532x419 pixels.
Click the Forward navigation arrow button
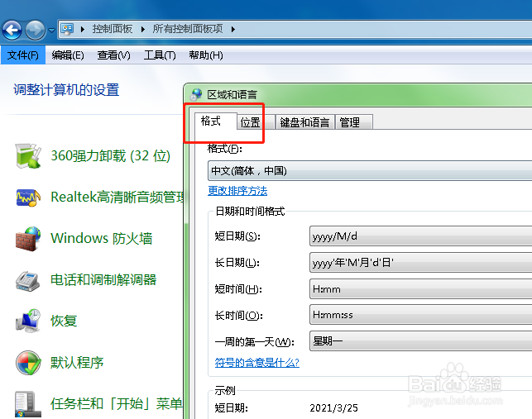pyautogui.click(x=36, y=31)
